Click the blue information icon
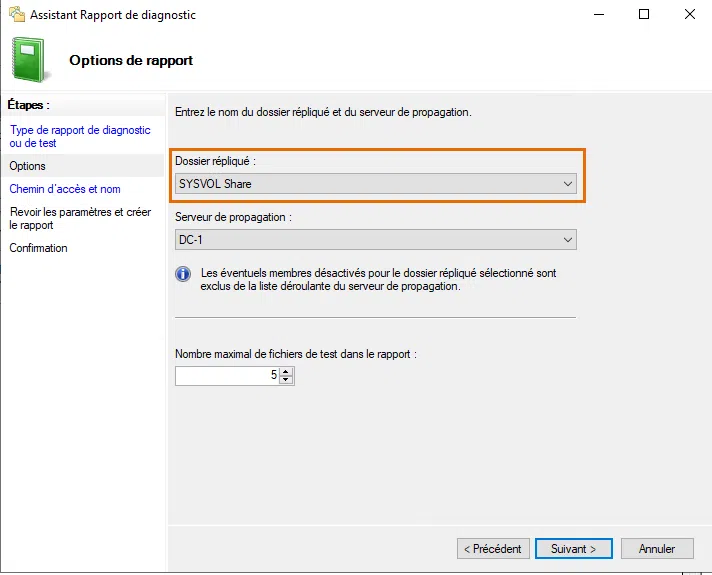This screenshot has width=712, height=575. pos(183,273)
